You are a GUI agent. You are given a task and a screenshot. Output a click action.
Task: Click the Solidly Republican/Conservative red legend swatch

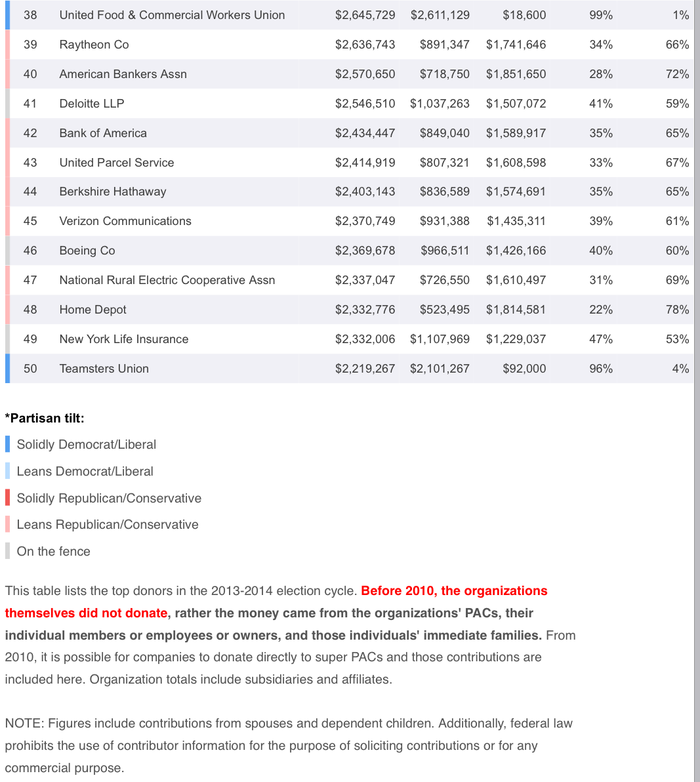point(7,498)
